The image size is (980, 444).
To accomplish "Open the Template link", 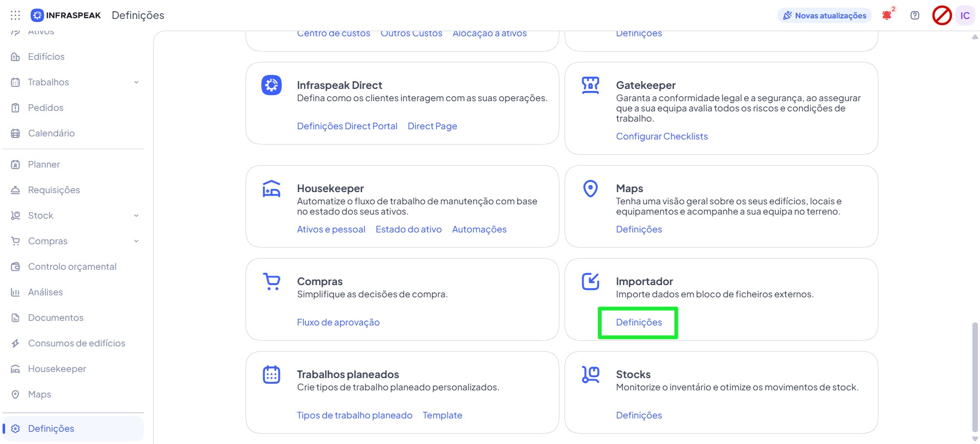I will point(443,415).
